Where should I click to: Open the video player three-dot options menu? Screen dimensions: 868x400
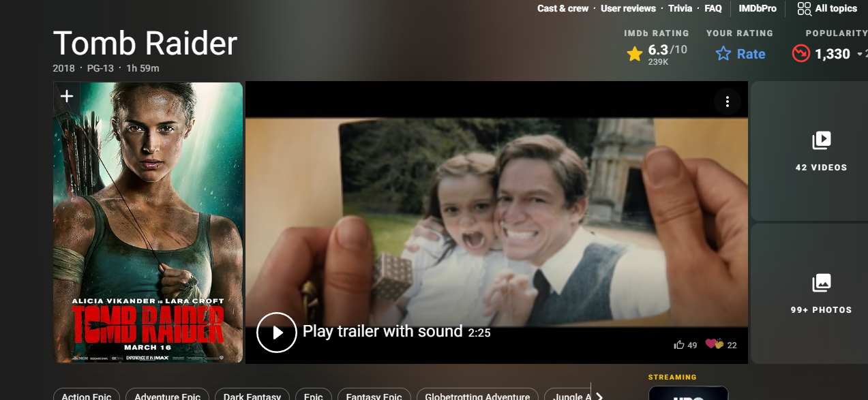[x=727, y=102]
